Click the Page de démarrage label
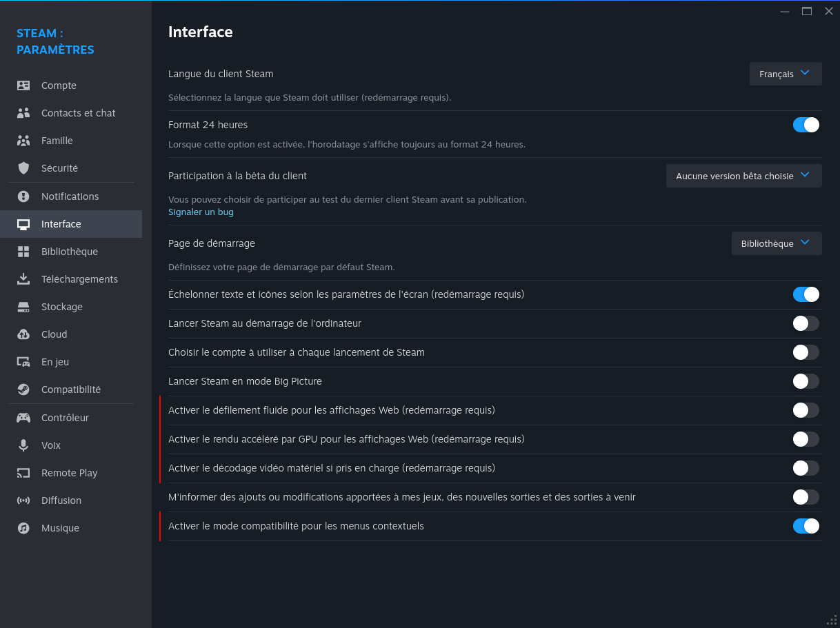The height and width of the screenshot is (628, 840). 212,243
